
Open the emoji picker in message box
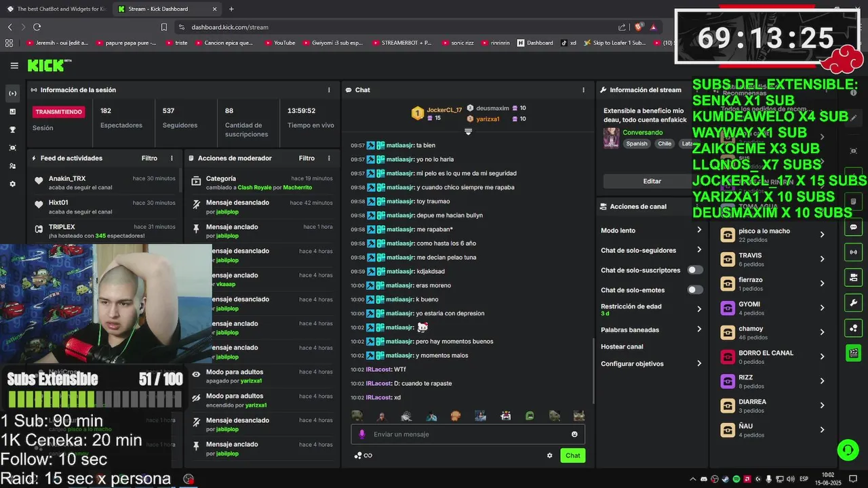click(x=574, y=434)
